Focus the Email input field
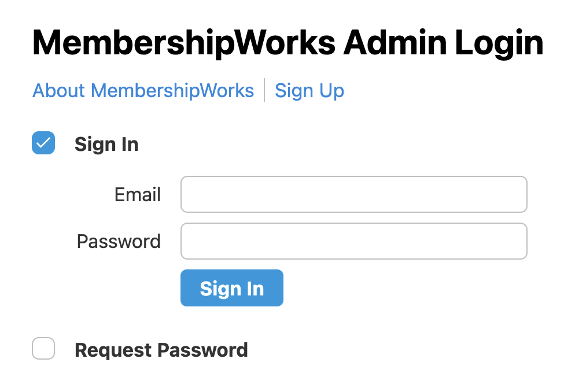The image size is (575, 392). (353, 194)
